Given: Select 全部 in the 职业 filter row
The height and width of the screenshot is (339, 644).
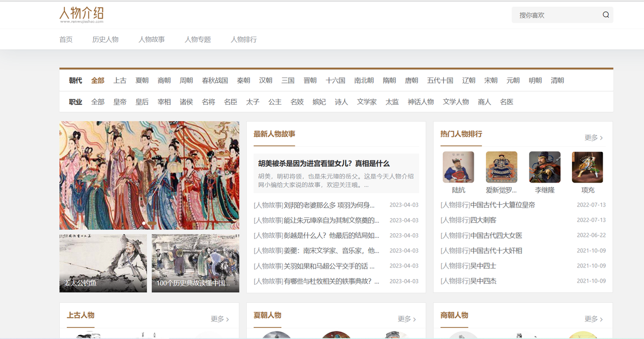Looking at the screenshot, I should (x=98, y=102).
